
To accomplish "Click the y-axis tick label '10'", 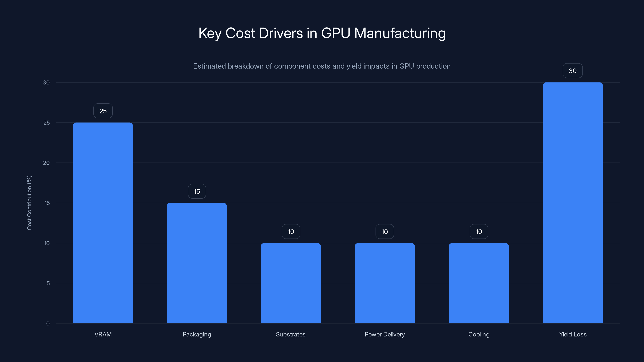I will (x=47, y=243).
